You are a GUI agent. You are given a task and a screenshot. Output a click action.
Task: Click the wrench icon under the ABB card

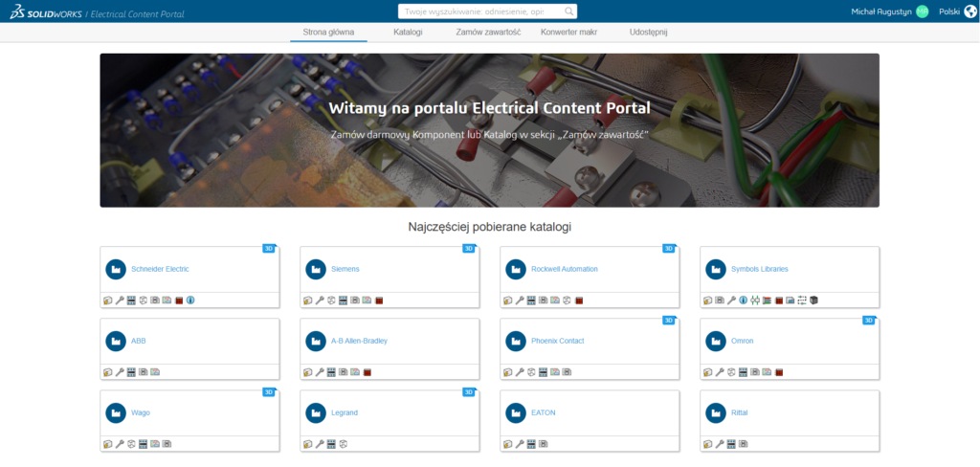[120, 372]
